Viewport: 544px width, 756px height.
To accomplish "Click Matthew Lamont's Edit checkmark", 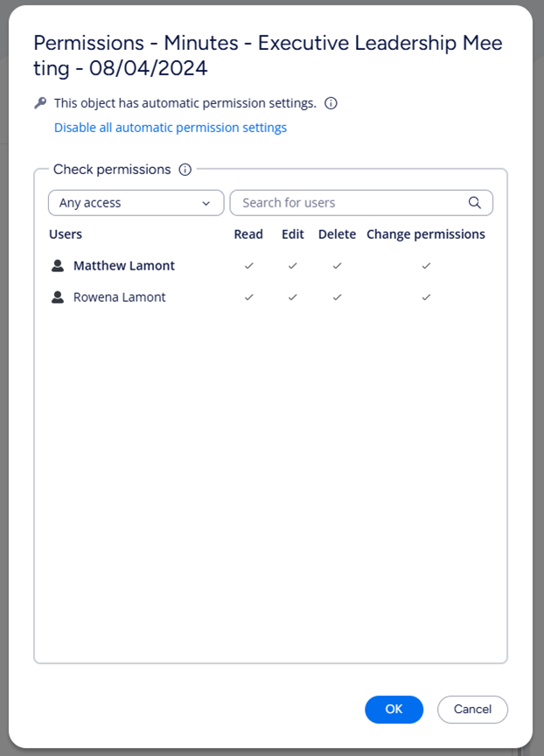I will tap(292, 266).
